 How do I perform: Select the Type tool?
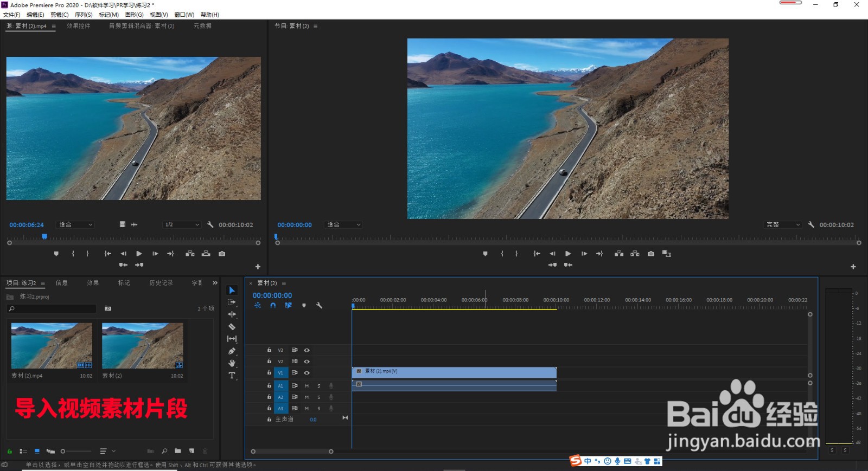coord(232,376)
